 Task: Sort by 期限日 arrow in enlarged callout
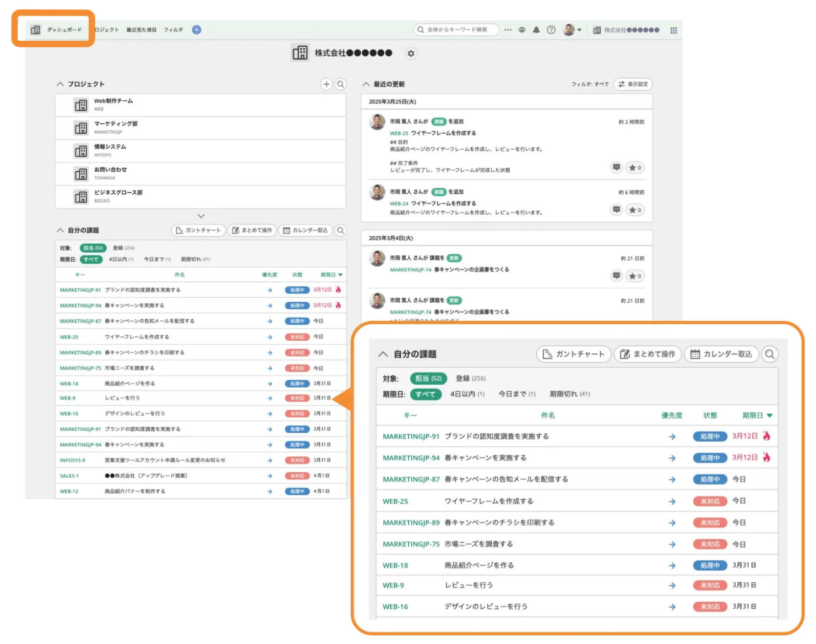click(770, 416)
